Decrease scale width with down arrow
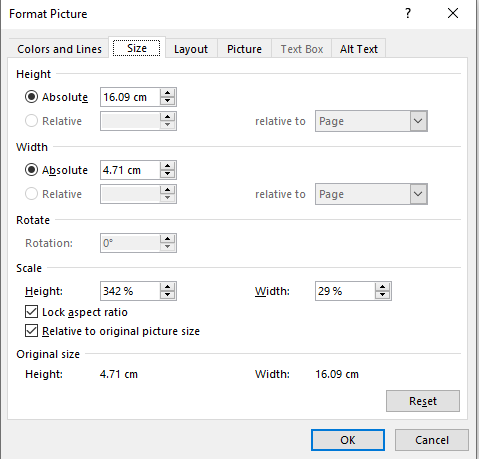 pyautogui.click(x=382, y=295)
